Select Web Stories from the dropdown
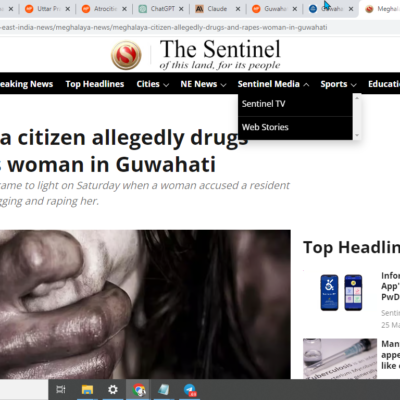Image resolution: width=400 pixels, height=400 pixels. 295,127
